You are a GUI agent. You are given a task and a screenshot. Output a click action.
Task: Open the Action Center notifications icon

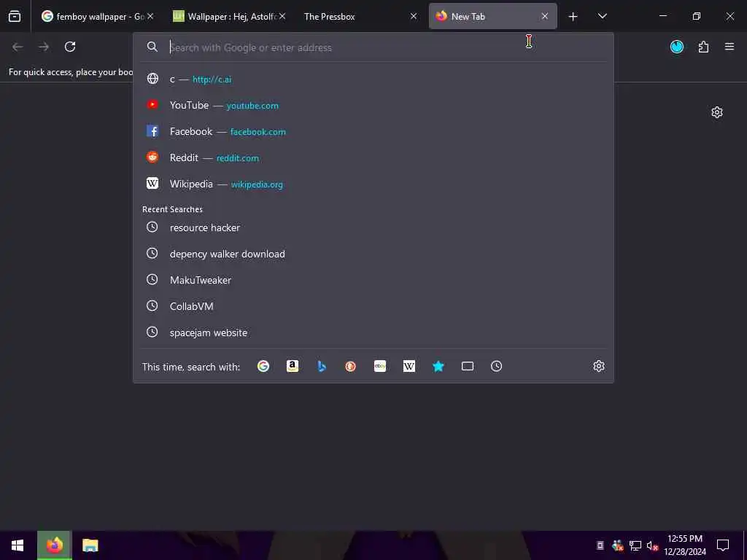[723, 545]
